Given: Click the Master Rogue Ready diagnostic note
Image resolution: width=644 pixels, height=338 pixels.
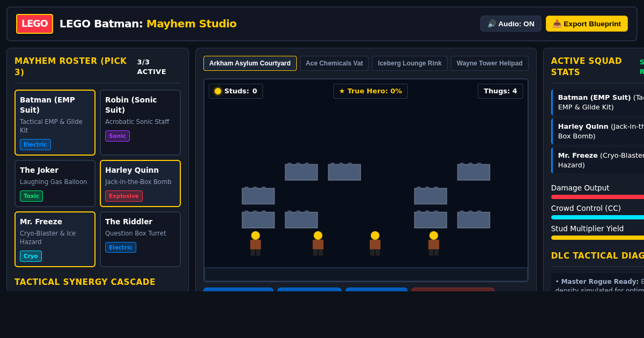Looking at the screenshot, I should click(x=598, y=285).
